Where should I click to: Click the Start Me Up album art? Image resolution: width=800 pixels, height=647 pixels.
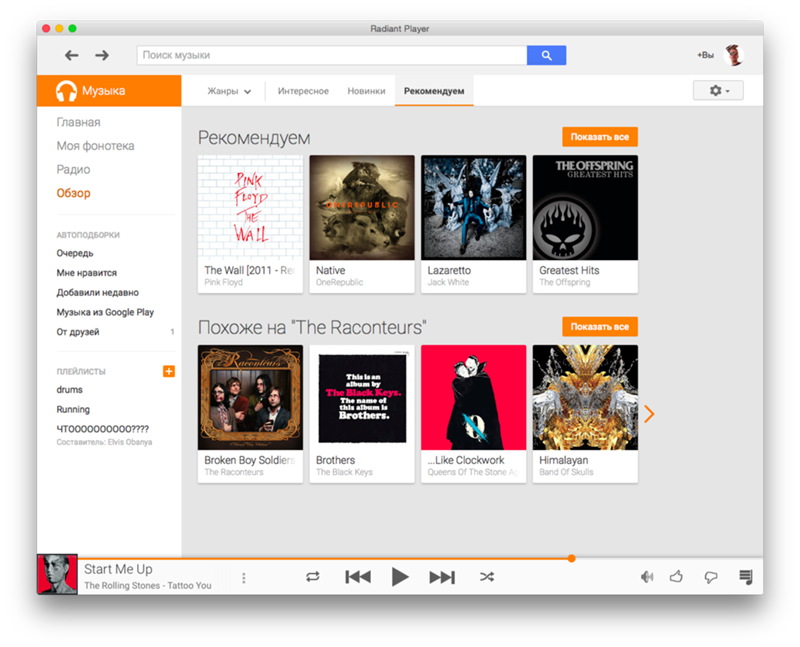click(57, 575)
